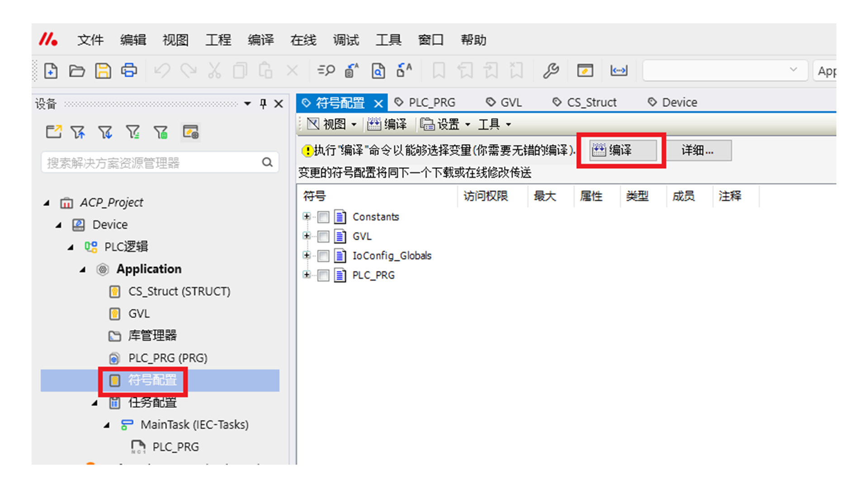The width and height of the screenshot is (868, 488).
Task: Open the 在线 menu
Action: 303,40
